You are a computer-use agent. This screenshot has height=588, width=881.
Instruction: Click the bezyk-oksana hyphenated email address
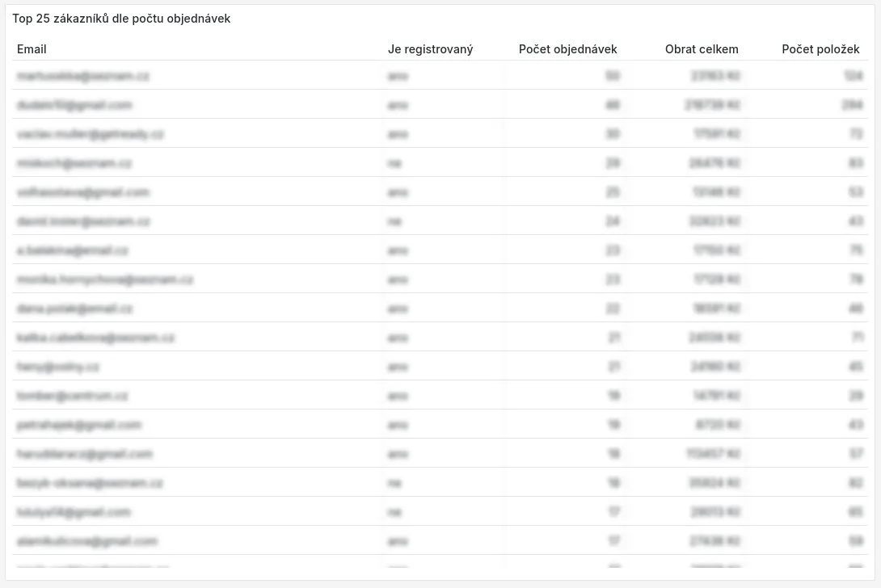coord(90,483)
